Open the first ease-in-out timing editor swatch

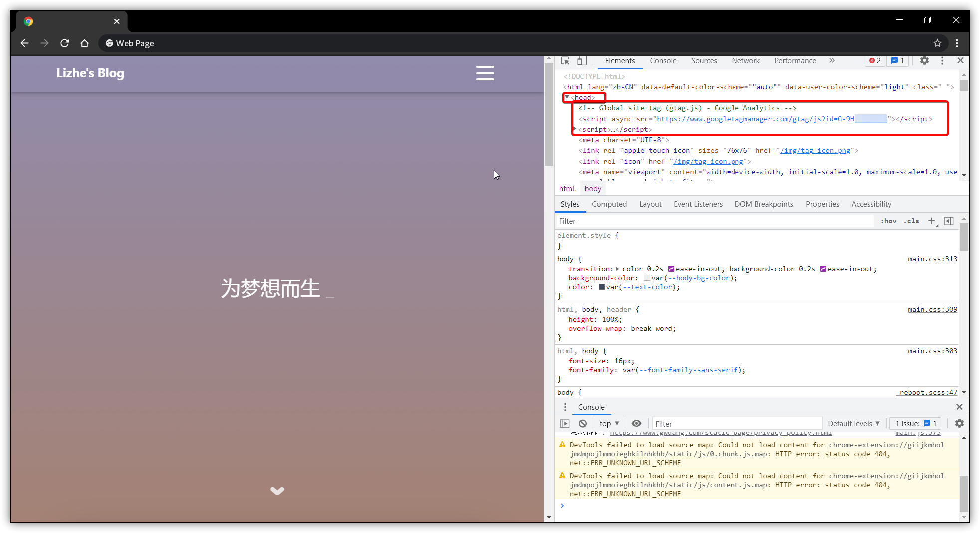(x=671, y=269)
